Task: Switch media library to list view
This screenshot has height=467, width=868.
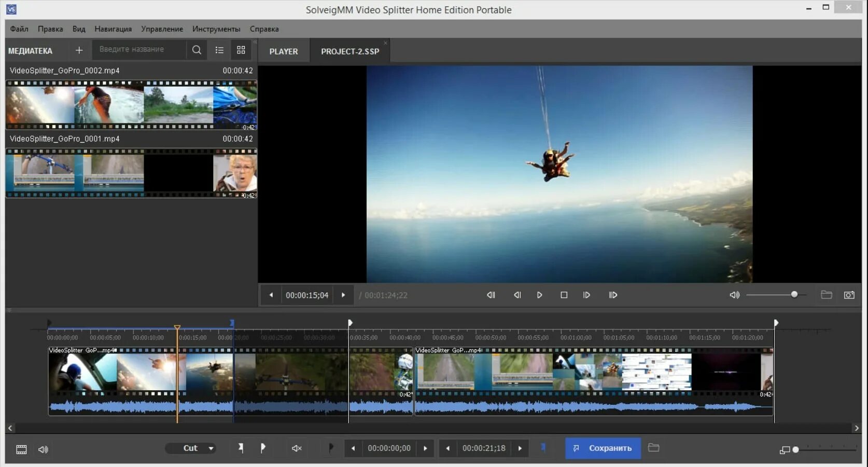Action: [x=219, y=50]
